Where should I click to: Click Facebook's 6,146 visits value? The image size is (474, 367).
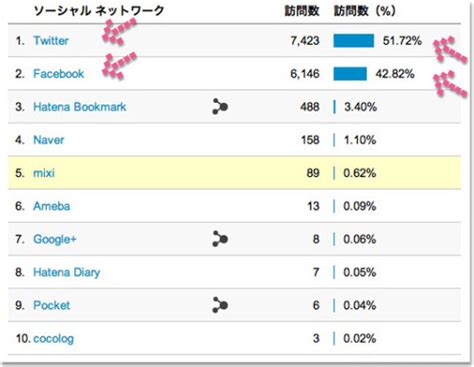click(x=305, y=74)
